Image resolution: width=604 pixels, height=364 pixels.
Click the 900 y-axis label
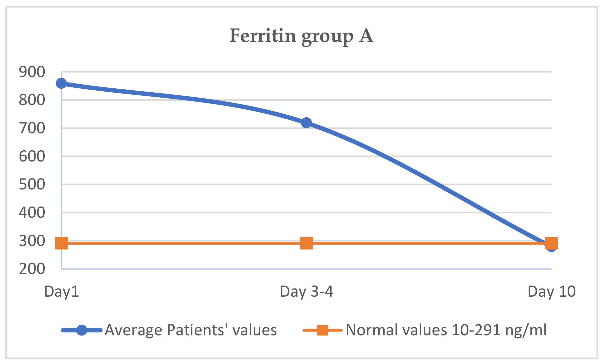coord(32,72)
